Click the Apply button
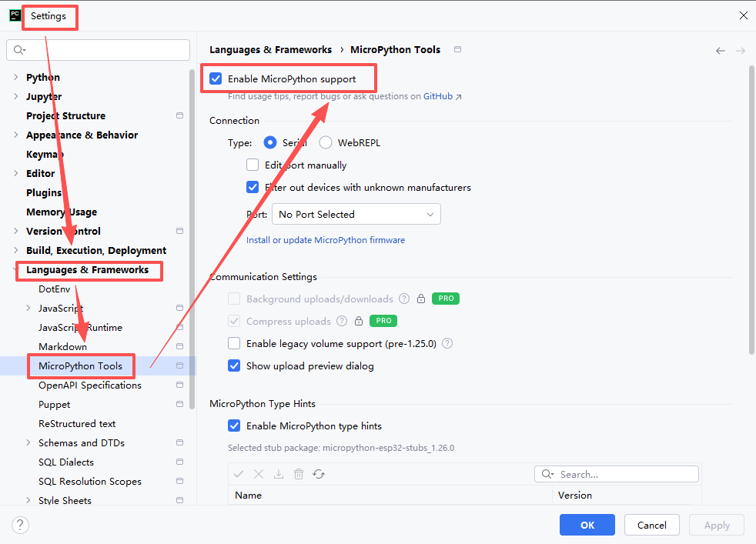 pos(717,525)
